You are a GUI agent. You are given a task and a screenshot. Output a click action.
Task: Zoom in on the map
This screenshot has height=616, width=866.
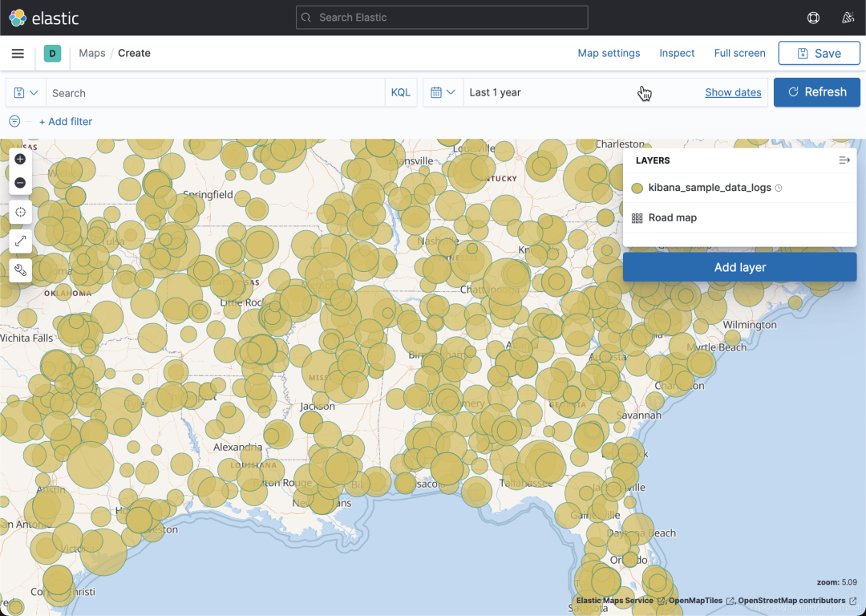click(20, 159)
